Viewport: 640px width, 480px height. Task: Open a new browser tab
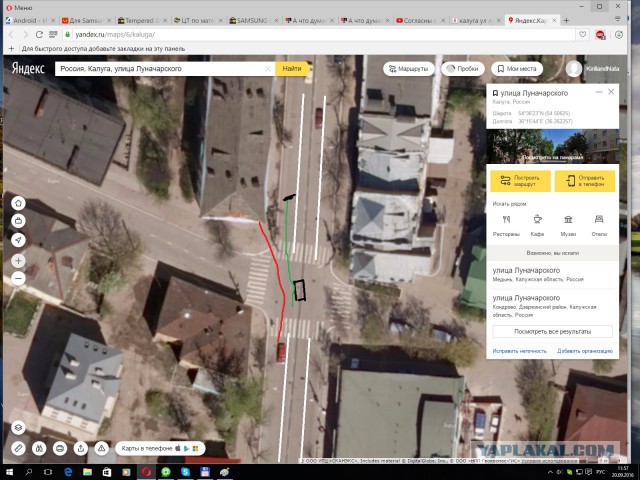pyautogui.click(x=566, y=20)
